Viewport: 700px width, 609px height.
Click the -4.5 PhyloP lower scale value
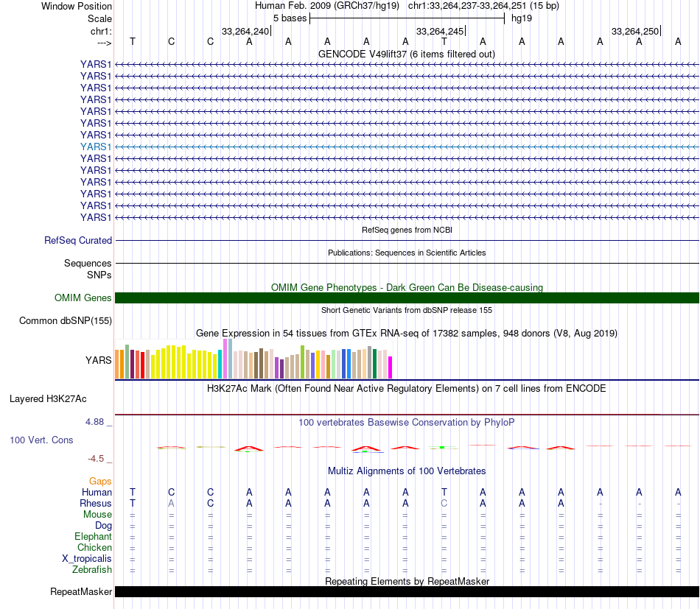tap(96, 459)
